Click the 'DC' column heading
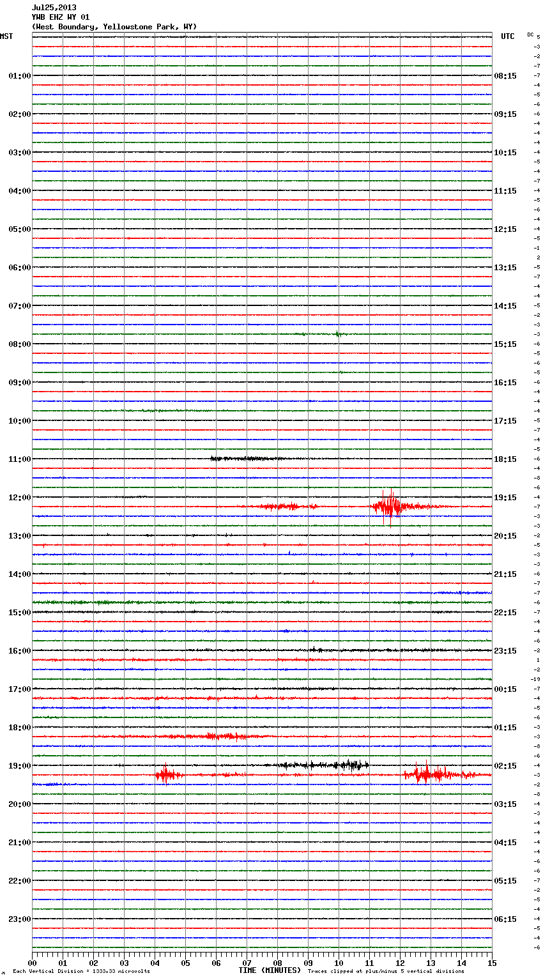 530,34
